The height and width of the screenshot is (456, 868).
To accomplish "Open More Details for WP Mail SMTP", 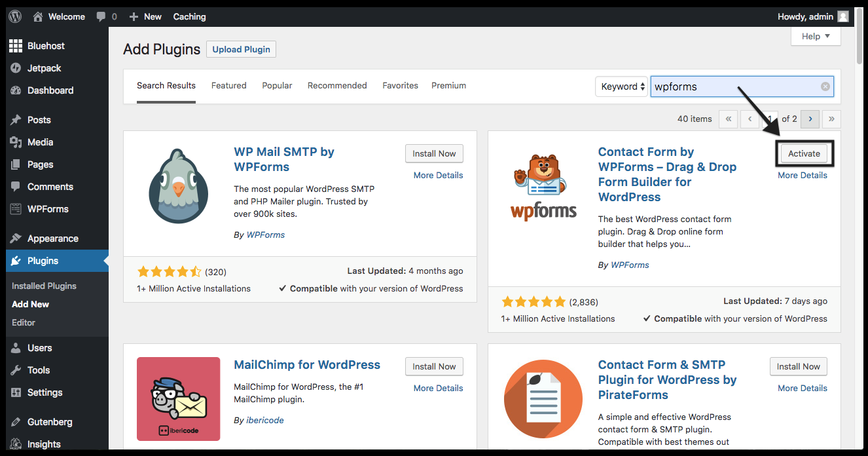I will coord(439,175).
